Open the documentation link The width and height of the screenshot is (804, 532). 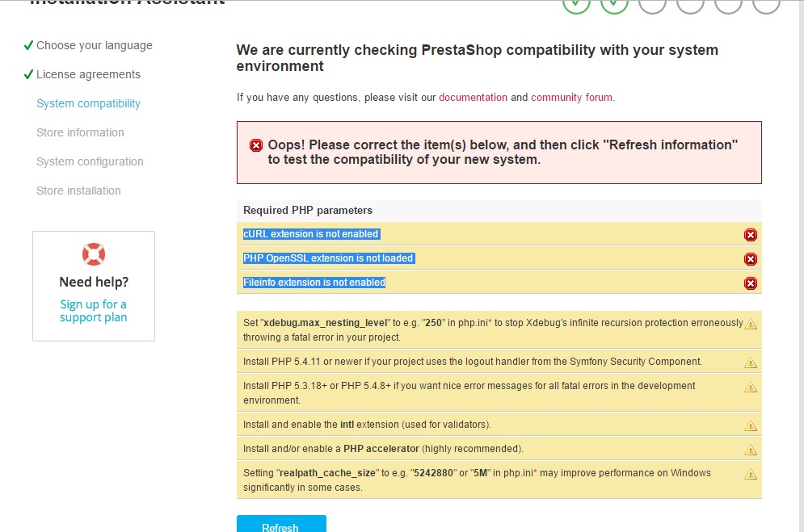click(x=473, y=98)
